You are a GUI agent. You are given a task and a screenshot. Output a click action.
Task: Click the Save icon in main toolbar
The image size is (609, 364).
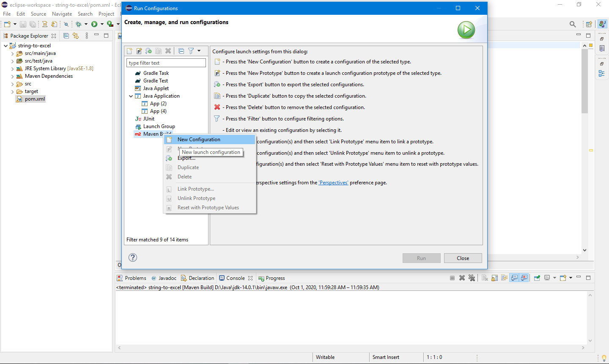coord(23,24)
